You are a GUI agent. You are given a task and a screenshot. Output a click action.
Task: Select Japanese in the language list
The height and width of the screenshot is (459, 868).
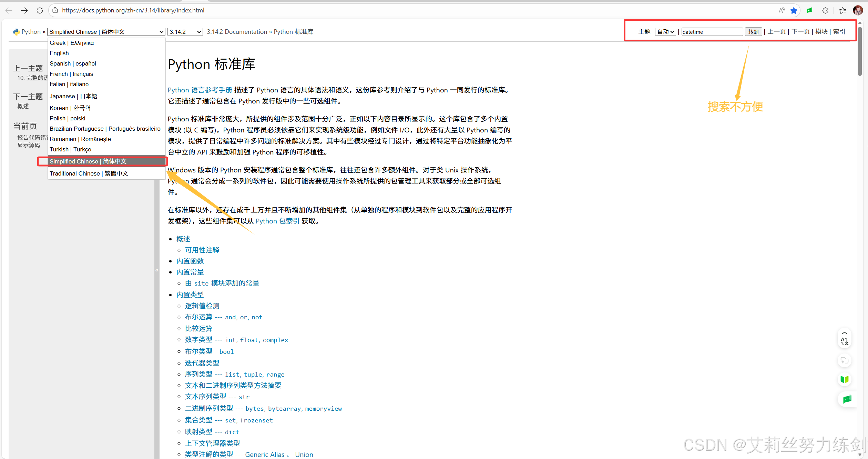pyautogui.click(x=73, y=96)
